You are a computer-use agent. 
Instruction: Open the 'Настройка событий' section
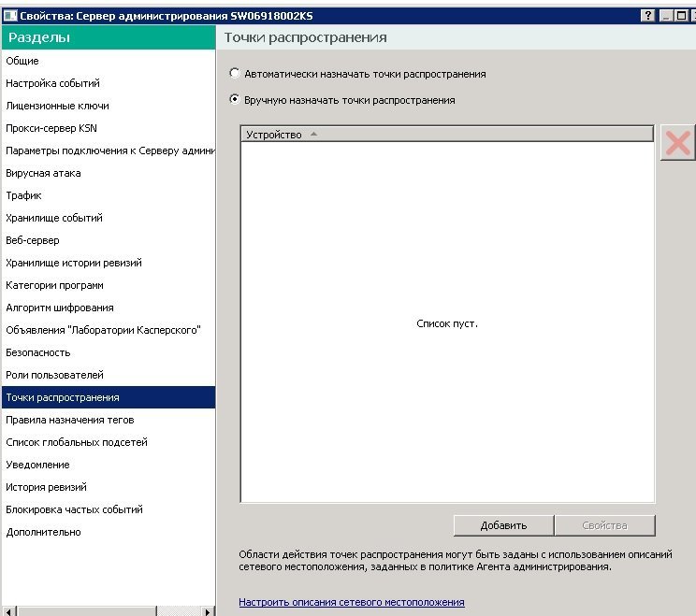point(109,83)
